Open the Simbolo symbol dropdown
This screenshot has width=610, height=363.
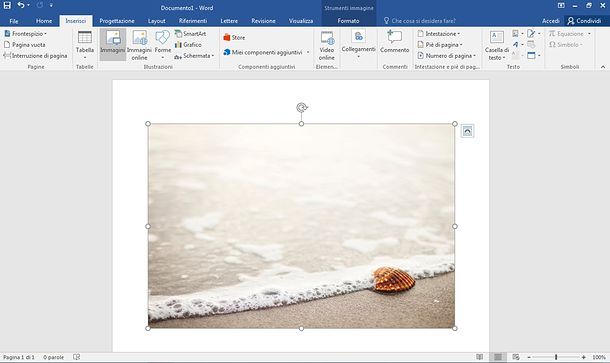point(565,45)
